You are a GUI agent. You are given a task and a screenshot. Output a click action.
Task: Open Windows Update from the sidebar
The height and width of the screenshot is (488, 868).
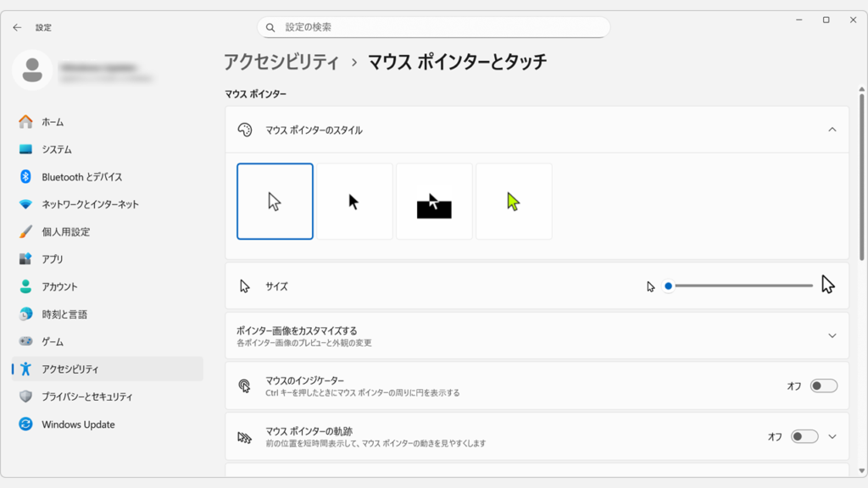click(x=79, y=424)
